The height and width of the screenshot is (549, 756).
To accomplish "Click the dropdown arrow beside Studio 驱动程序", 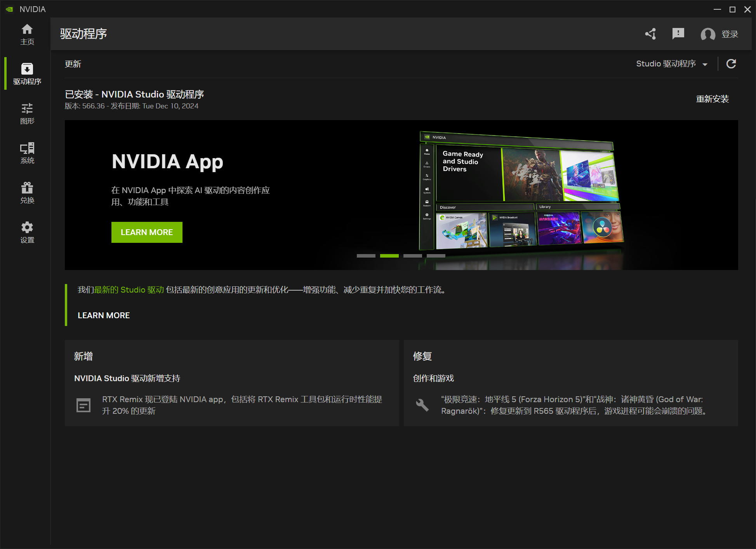I will coord(705,64).
